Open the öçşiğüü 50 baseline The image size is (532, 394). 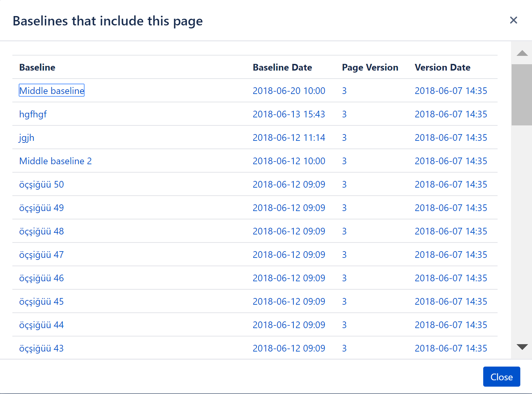point(41,184)
